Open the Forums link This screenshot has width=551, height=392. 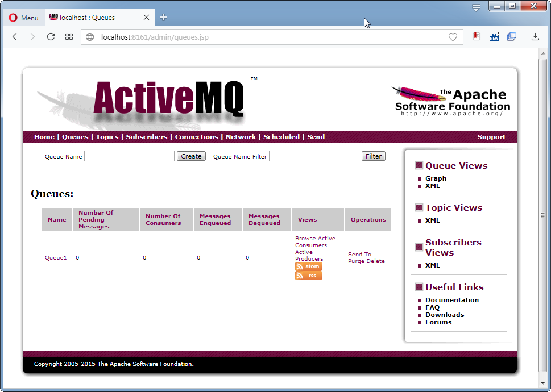[x=438, y=322]
